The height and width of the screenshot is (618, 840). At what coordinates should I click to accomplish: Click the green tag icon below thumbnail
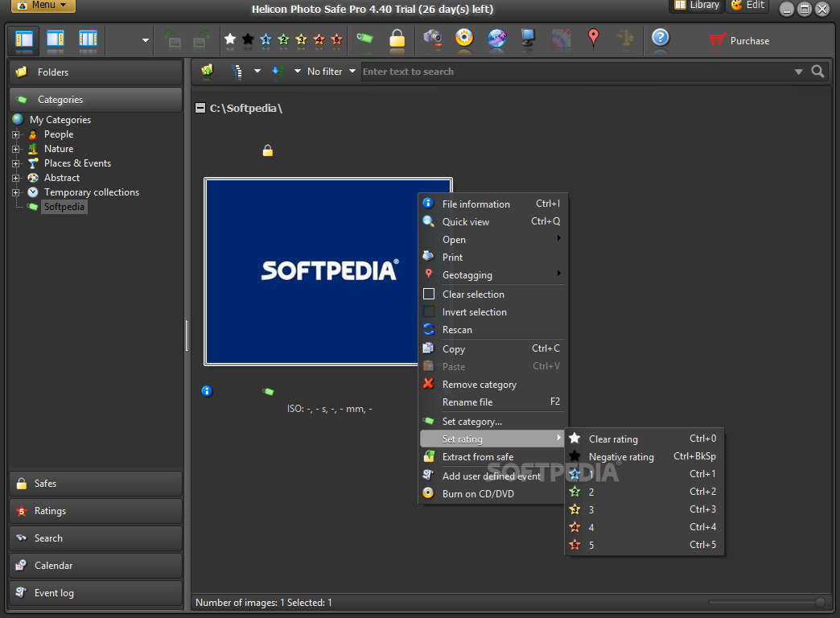click(269, 392)
